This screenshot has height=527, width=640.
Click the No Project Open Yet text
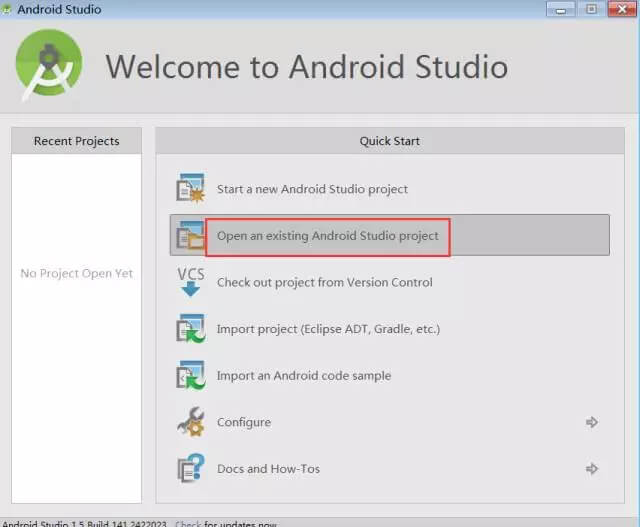[77, 273]
